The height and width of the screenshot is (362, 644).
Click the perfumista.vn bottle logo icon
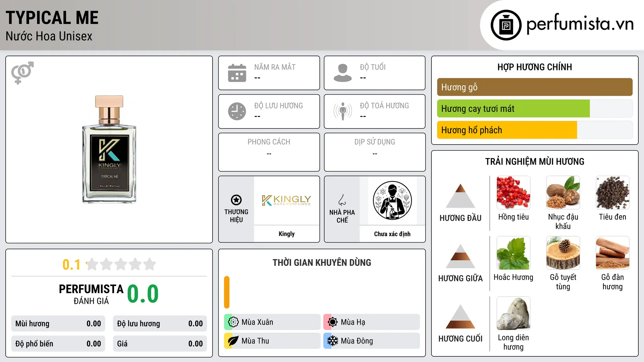[x=506, y=25]
